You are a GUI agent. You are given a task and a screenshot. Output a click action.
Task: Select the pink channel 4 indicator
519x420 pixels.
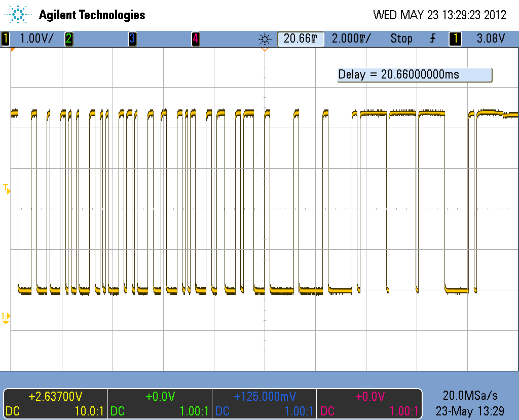point(196,39)
